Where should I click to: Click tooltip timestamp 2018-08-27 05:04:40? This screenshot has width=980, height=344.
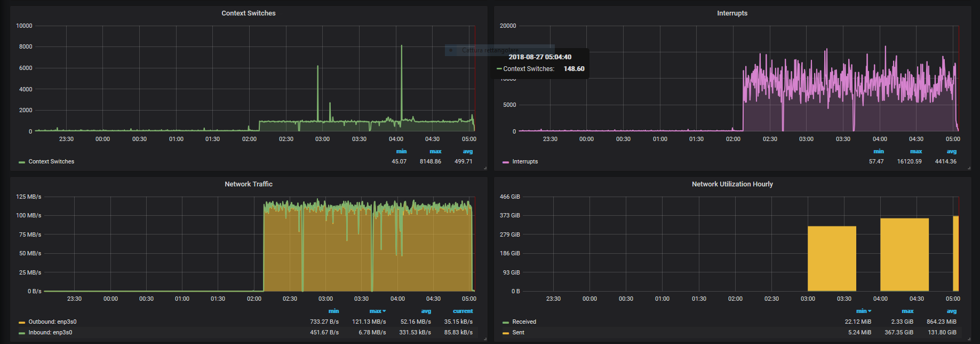pyautogui.click(x=540, y=57)
